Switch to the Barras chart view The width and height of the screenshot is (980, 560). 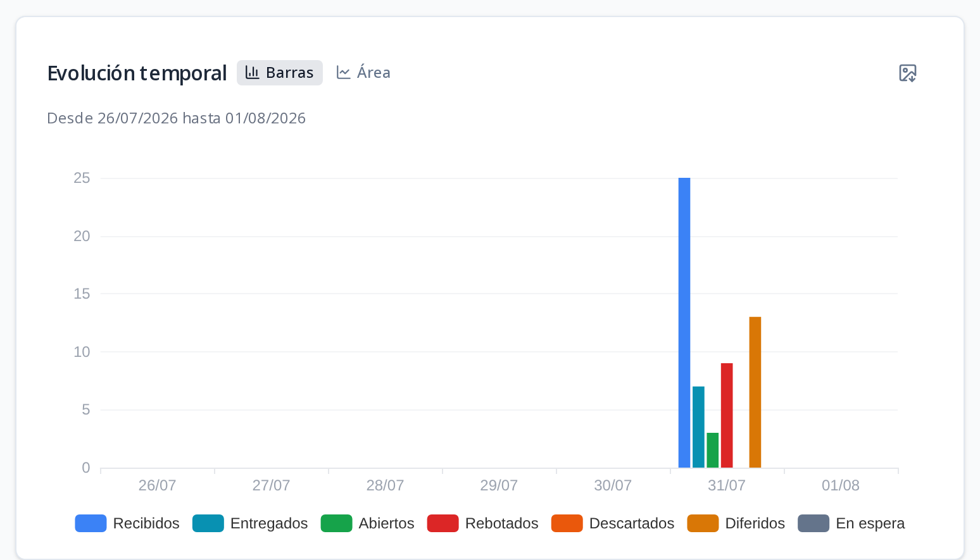279,73
